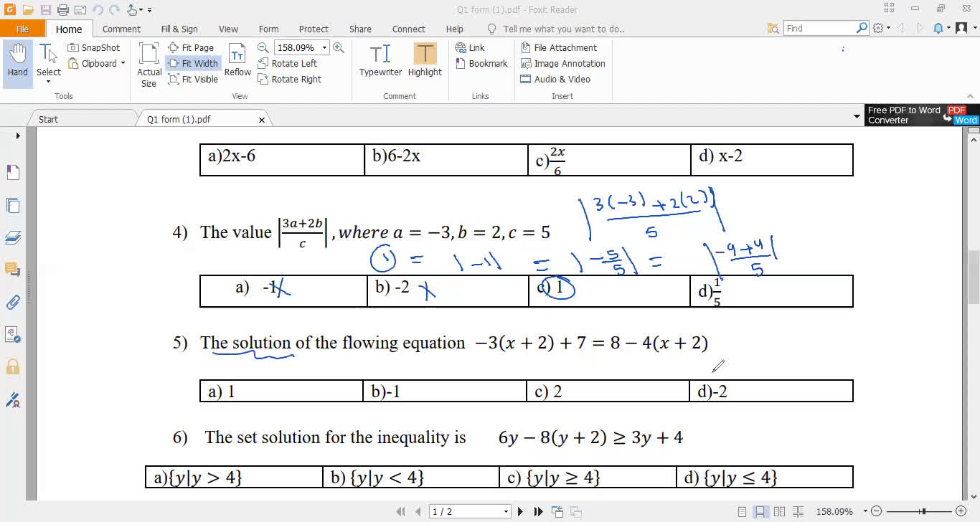
Task: Click Reflow in the View group
Action: click(x=237, y=63)
